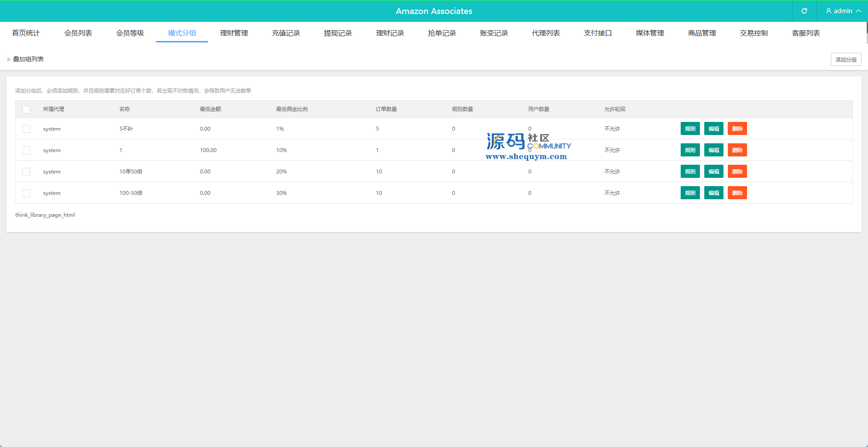Switch to the 首页统计 tab
This screenshot has width=868, height=447.
coord(26,33)
